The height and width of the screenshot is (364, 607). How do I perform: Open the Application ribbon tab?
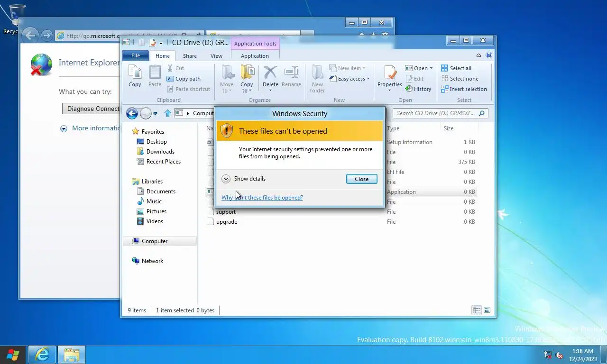pos(255,56)
